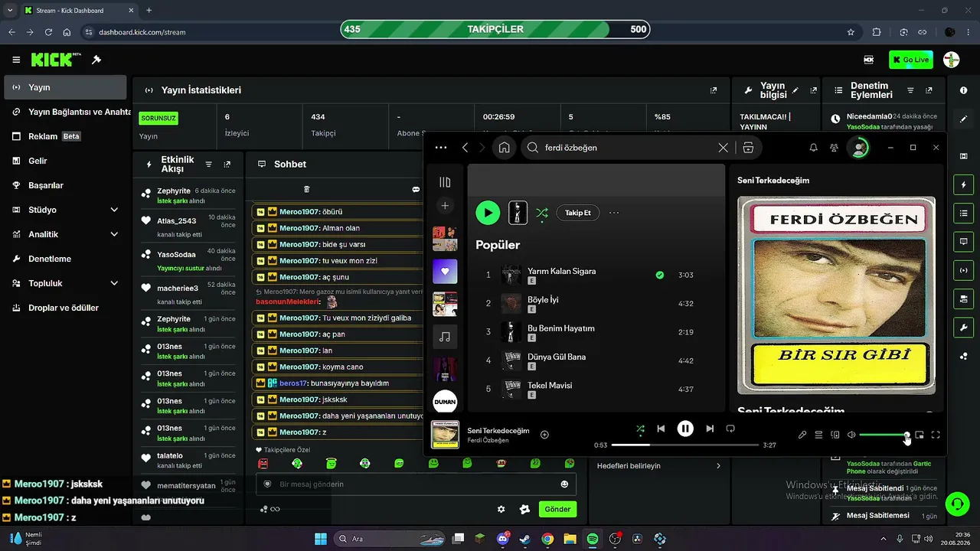This screenshot has width=980, height=551.
Task: Open Spotify from the Windows taskbar
Action: pyautogui.click(x=592, y=539)
